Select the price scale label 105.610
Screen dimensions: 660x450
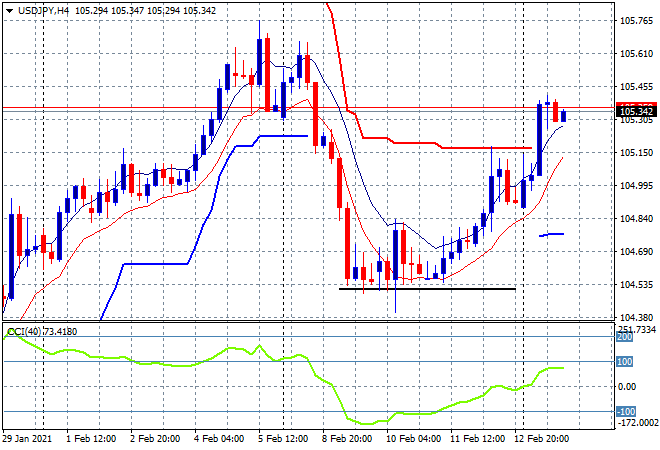tap(636, 53)
